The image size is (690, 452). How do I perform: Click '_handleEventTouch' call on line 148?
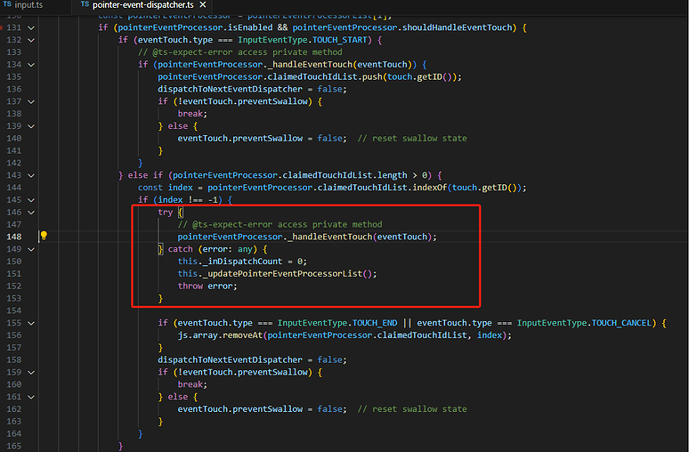pos(330,237)
